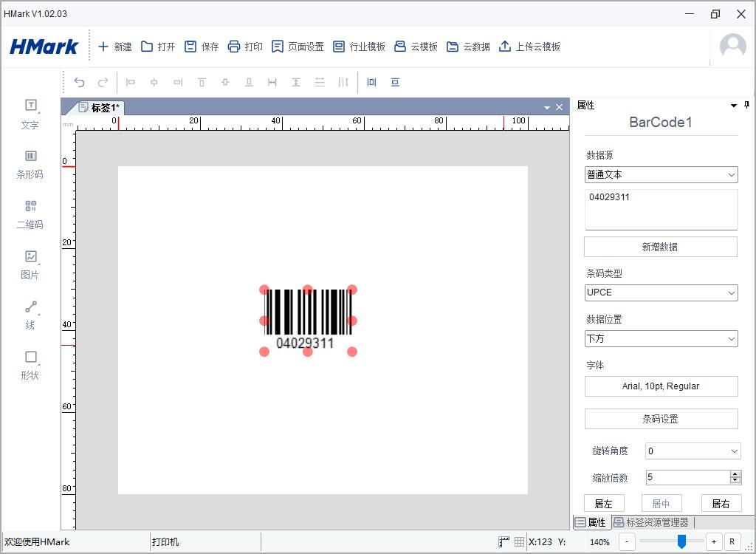
Task: Open the 属性 panel options dropdown arrow
Action: click(734, 105)
